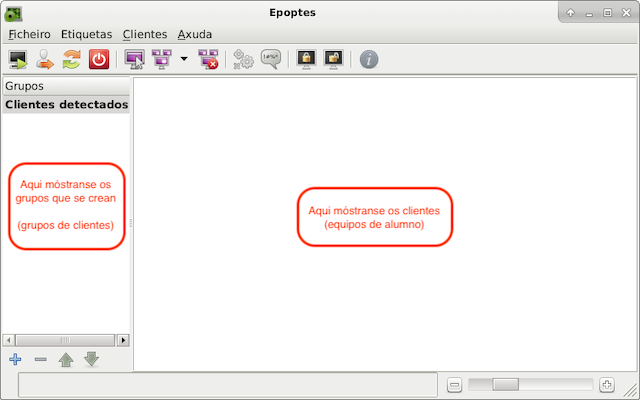Select the Clientes detectados group
Viewport: 640px width, 400px height.
(x=66, y=104)
